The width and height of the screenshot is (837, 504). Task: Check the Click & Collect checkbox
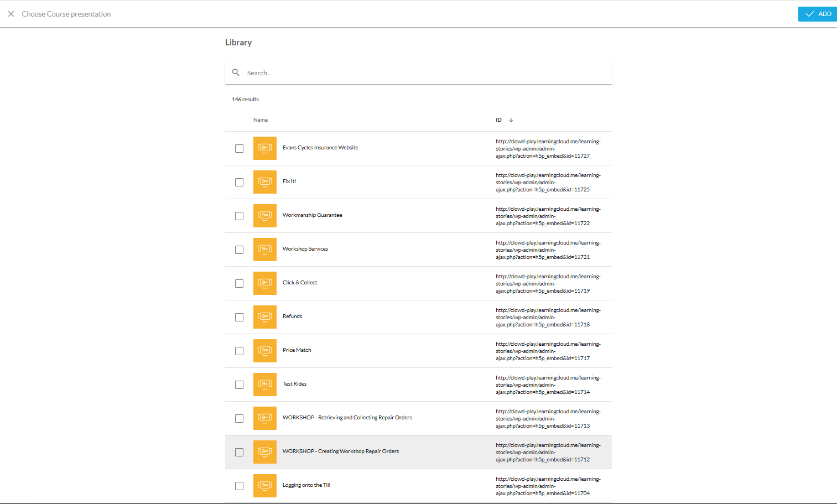[x=239, y=283]
